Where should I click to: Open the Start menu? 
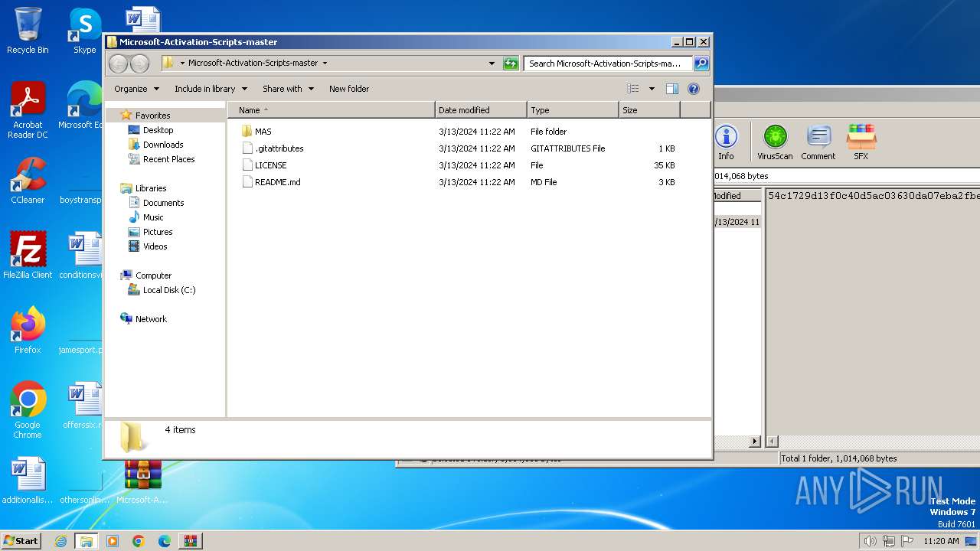21,540
